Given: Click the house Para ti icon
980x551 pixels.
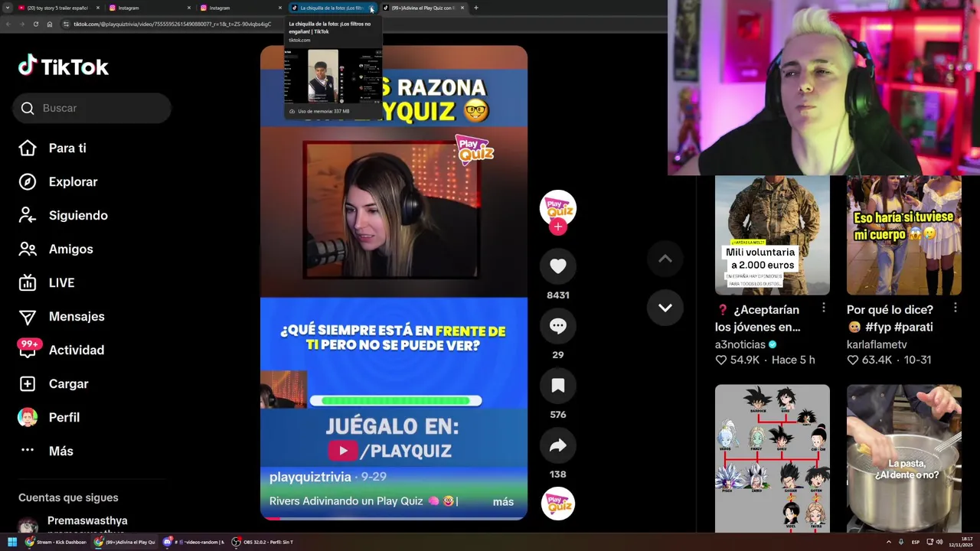Looking at the screenshot, I should click(28, 148).
